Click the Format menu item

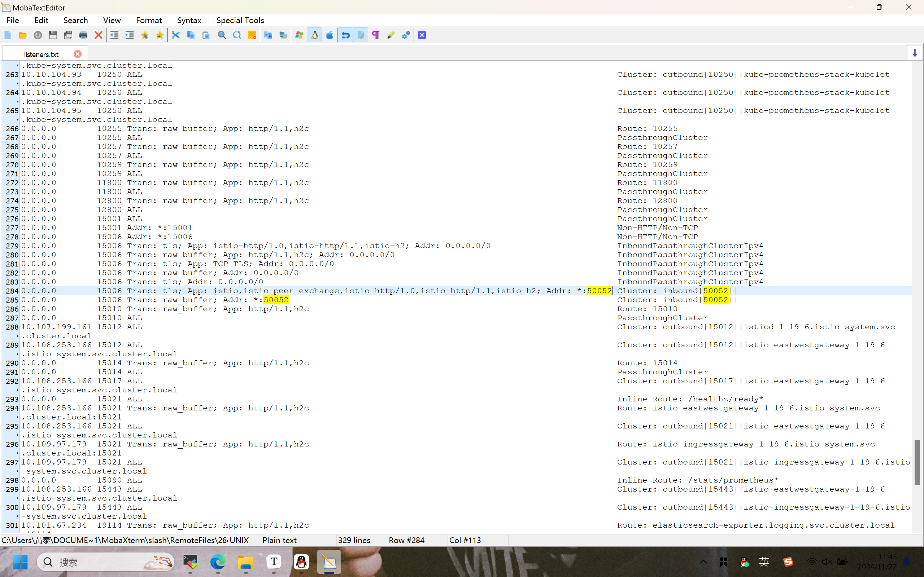(x=148, y=20)
